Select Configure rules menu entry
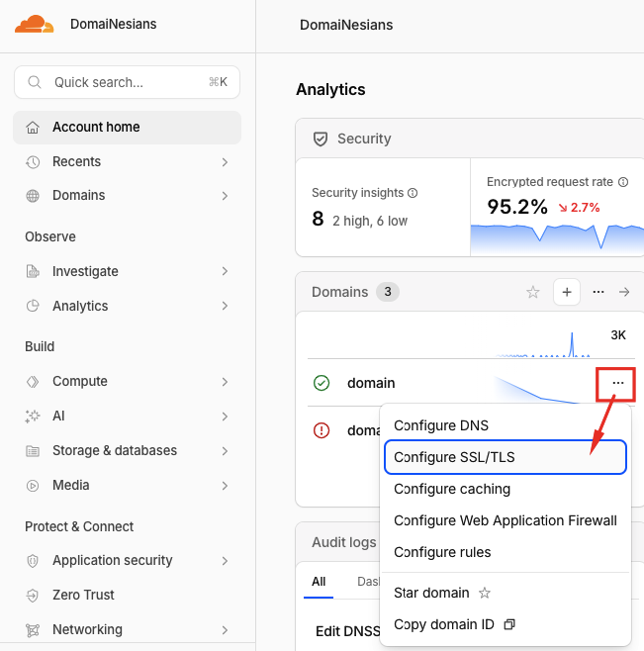Viewport: 644px width, 651px height. tap(506, 552)
